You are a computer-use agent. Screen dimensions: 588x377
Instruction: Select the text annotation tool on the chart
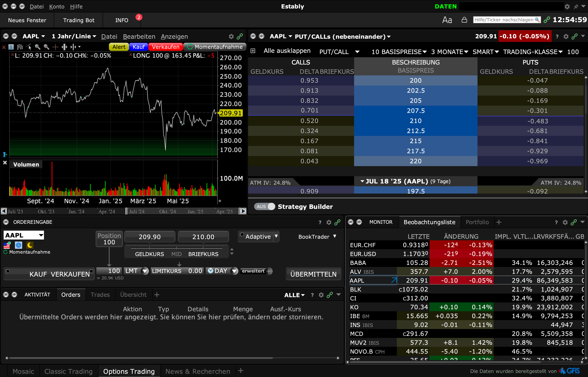pos(11,47)
